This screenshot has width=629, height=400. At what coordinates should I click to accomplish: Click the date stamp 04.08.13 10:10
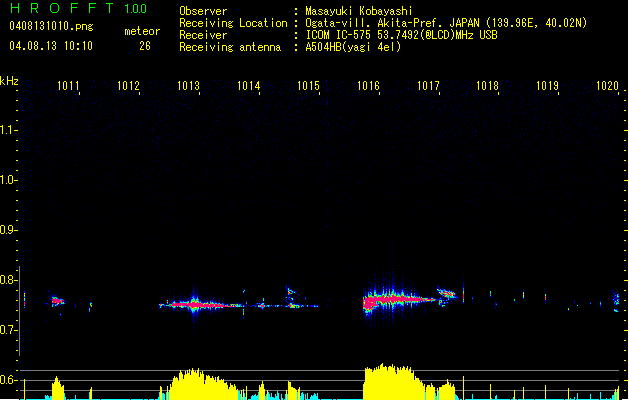[51, 46]
